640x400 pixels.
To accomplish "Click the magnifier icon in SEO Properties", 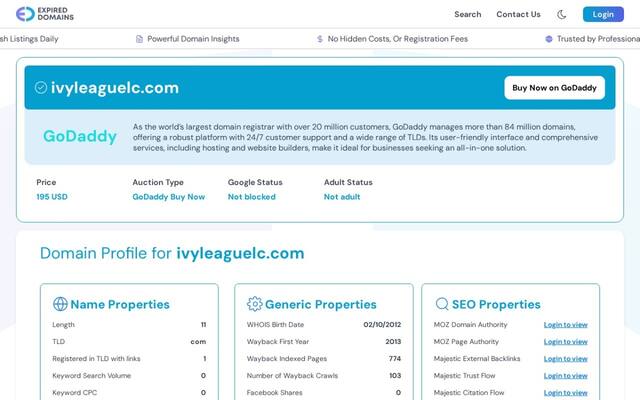I will (442, 304).
